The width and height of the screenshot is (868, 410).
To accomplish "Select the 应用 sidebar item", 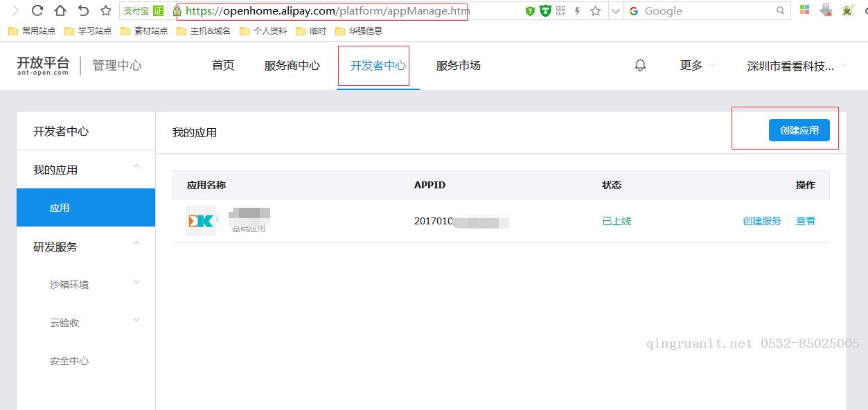I will tap(86, 208).
